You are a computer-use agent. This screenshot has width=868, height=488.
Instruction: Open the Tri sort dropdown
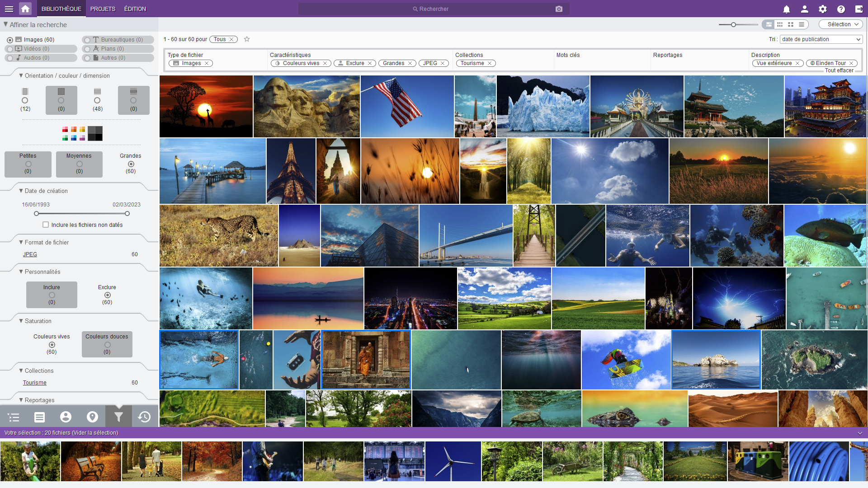(821, 39)
